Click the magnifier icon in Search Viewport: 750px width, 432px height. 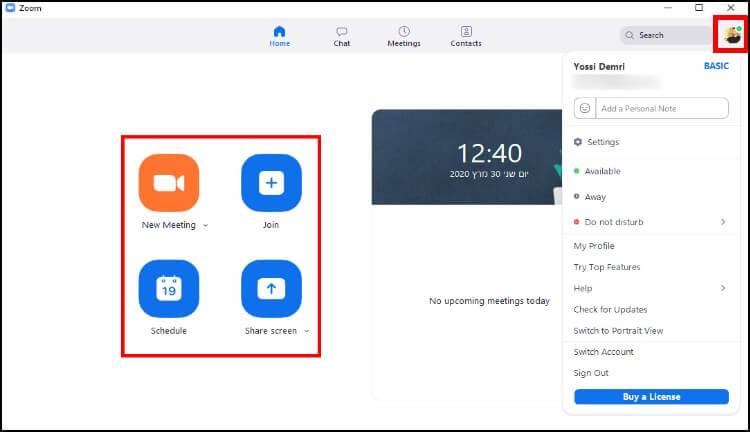(x=629, y=35)
